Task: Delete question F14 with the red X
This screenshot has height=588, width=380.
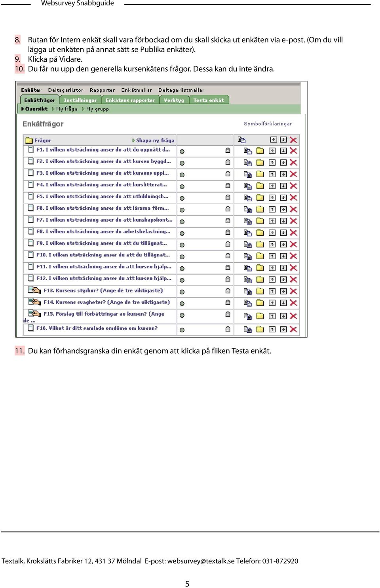Action: coord(293,303)
